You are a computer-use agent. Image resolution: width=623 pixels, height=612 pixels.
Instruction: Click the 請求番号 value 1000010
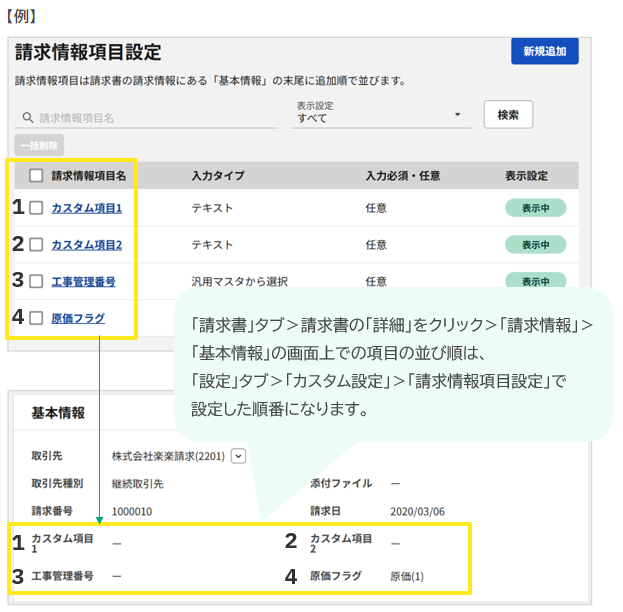(x=132, y=511)
